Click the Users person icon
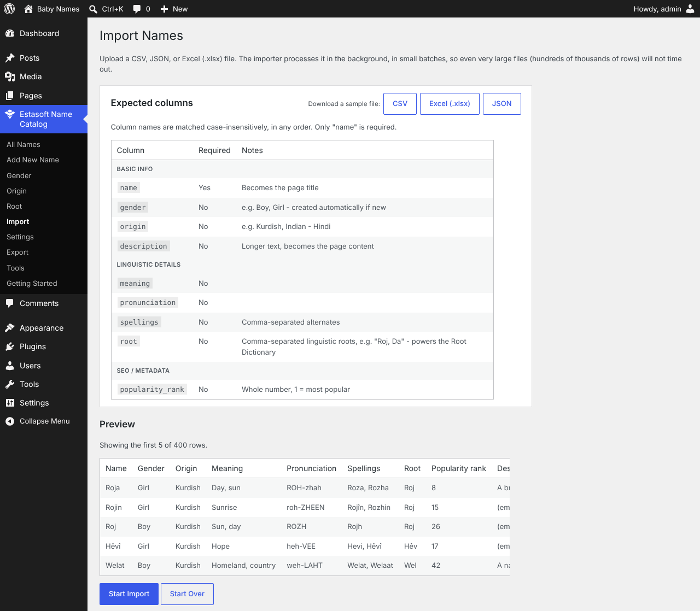Image resolution: width=700 pixels, height=611 pixels. [10, 366]
